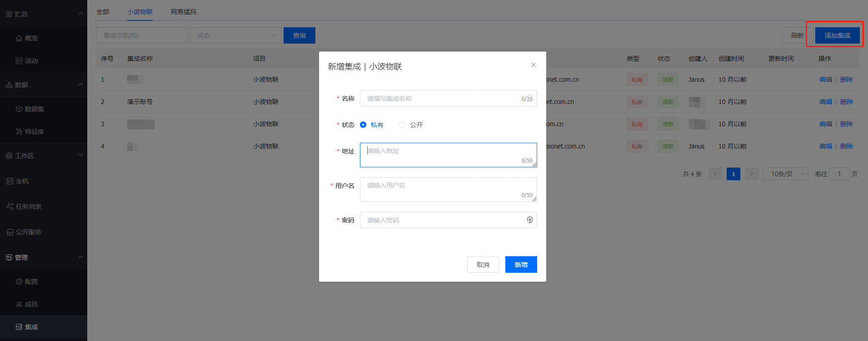The height and width of the screenshot is (341, 868).
Task: Go to next page arrow
Action: tap(752, 174)
